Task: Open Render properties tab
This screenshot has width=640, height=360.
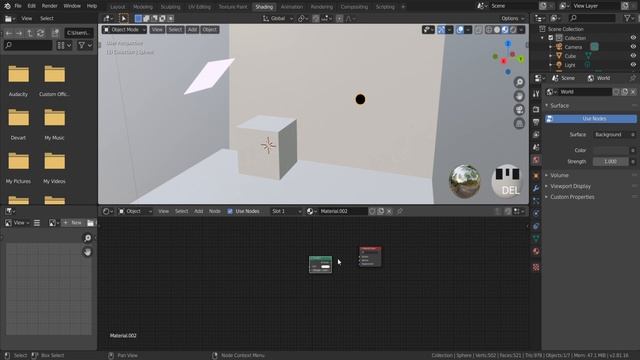Action: (x=536, y=109)
